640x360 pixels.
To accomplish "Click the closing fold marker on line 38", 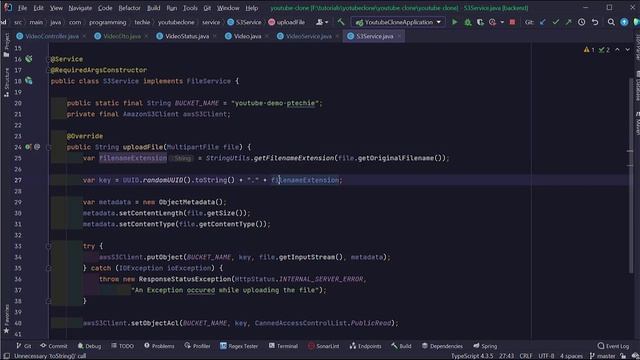I will coord(48,301).
